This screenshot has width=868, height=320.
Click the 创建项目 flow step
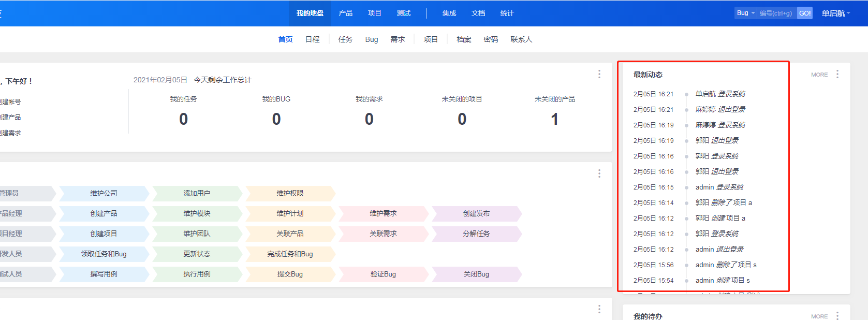pyautogui.click(x=104, y=234)
